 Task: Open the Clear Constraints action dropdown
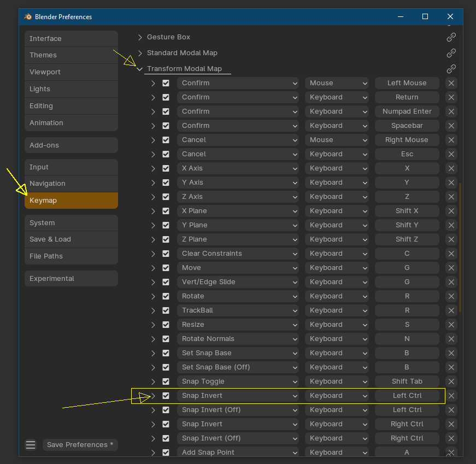tap(238, 254)
